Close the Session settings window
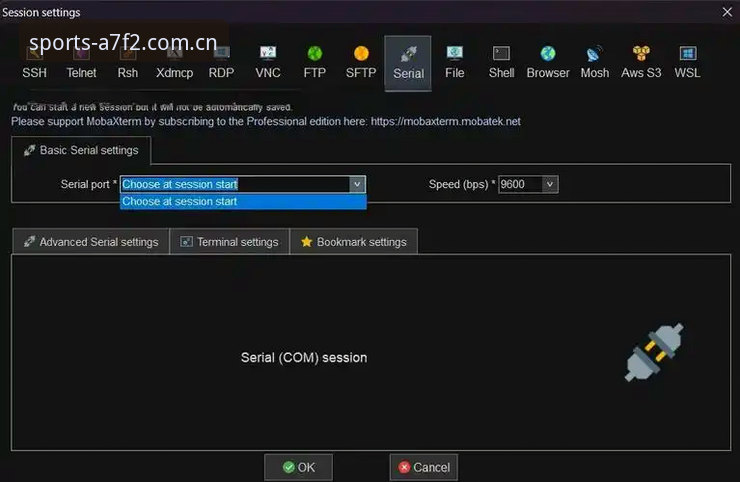The width and height of the screenshot is (740, 482). pyautogui.click(x=727, y=12)
